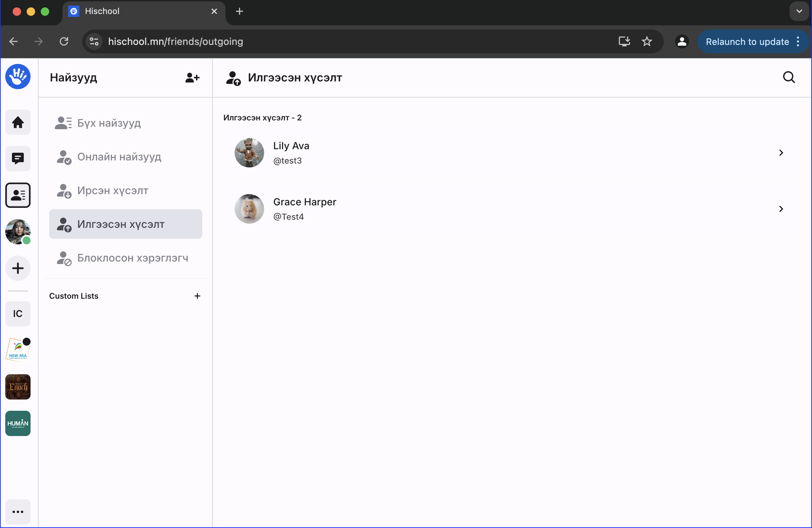Expand Lily Ava request with chevron
The width and height of the screenshot is (812, 528).
coord(781,153)
